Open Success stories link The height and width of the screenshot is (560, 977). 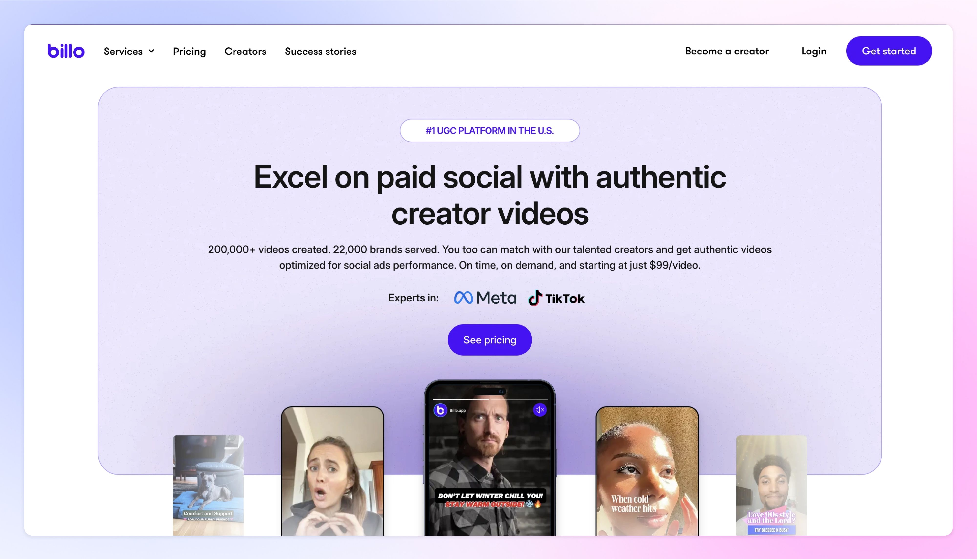point(320,51)
